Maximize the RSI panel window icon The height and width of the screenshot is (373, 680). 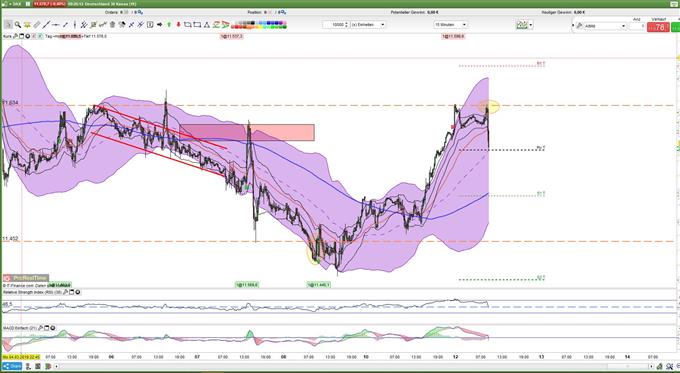(72, 292)
